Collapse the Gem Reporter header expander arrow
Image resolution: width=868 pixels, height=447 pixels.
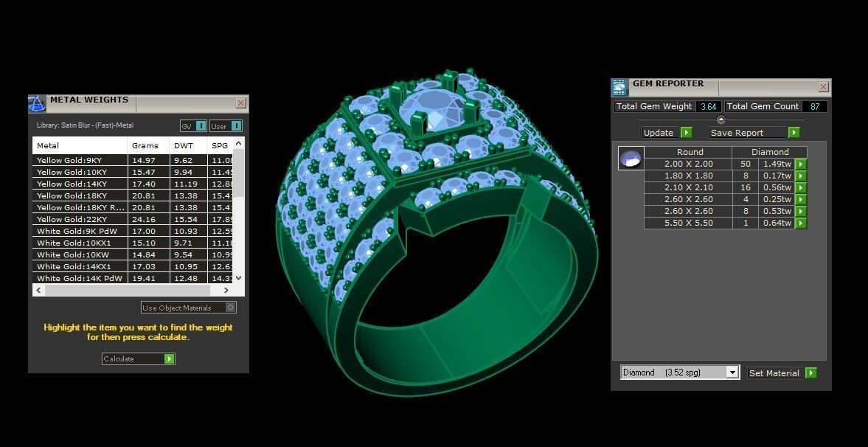tap(721, 119)
